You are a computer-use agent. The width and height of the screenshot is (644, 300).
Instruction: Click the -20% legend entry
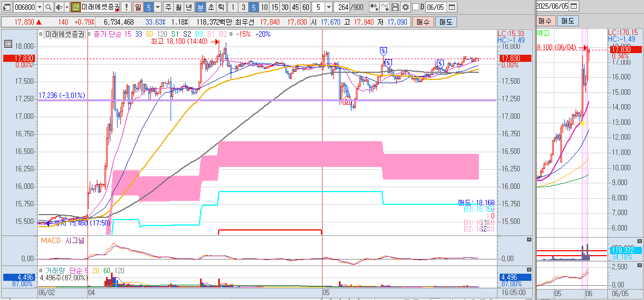263,34
